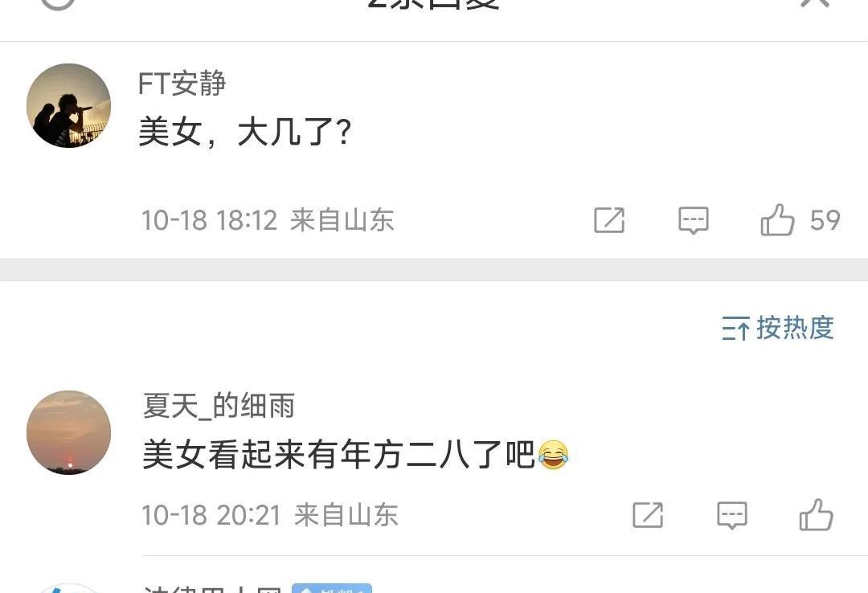The width and height of the screenshot is (868, 593).
Task: Open sort by 按热度 dropdown
Action: 778,328
